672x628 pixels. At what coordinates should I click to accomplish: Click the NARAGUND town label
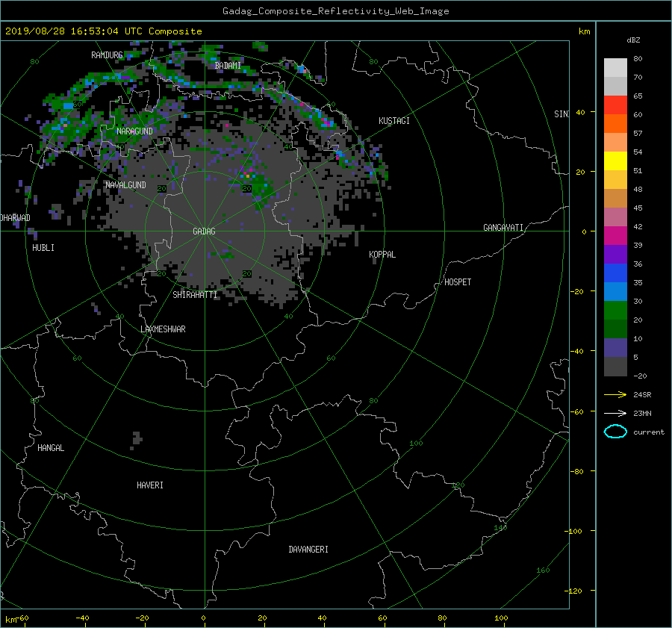pos(134,131)
